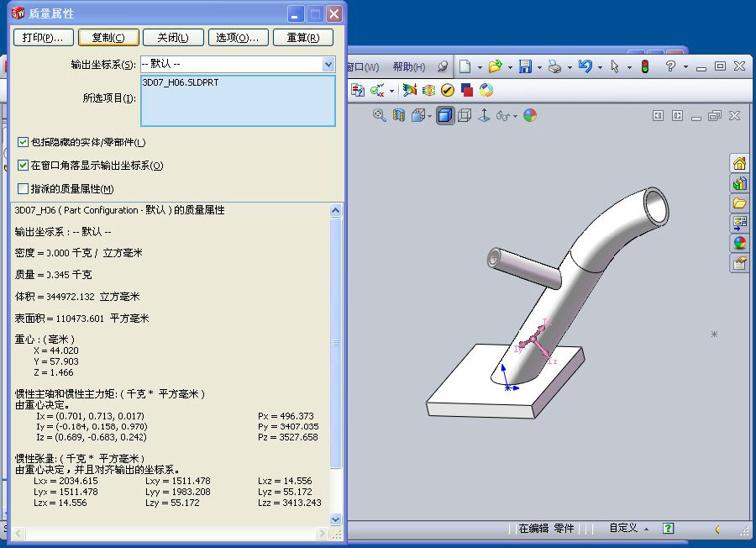Open the Design Library tab in task pane
This screenshot has height=548, width=756.
point(739,183)
